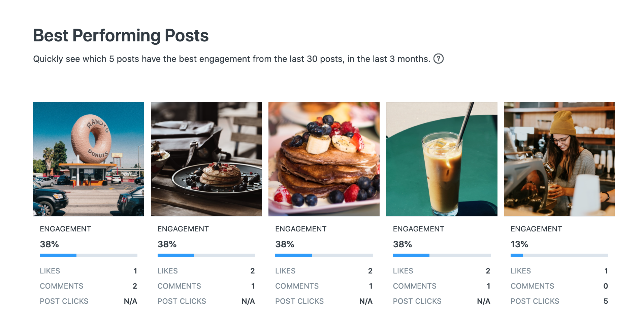Click LIKES count 2 under dark pancakes post
644x331 pixels.
pos(253,271)
